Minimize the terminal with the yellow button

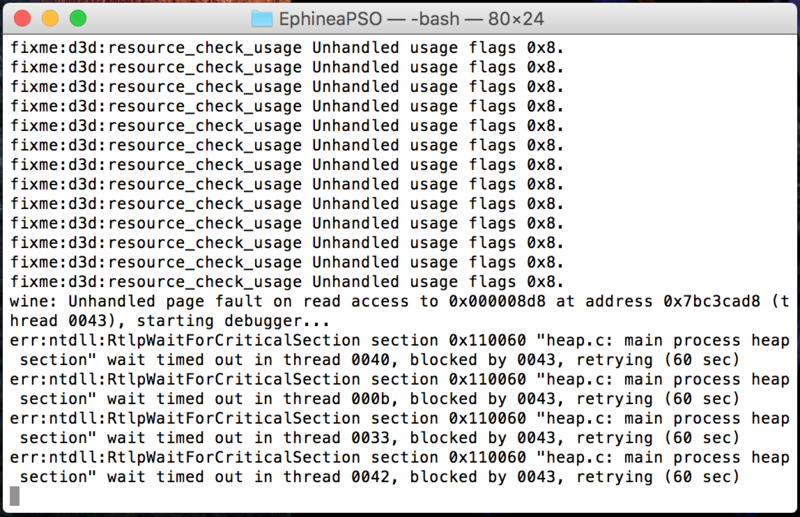point(50,19)
